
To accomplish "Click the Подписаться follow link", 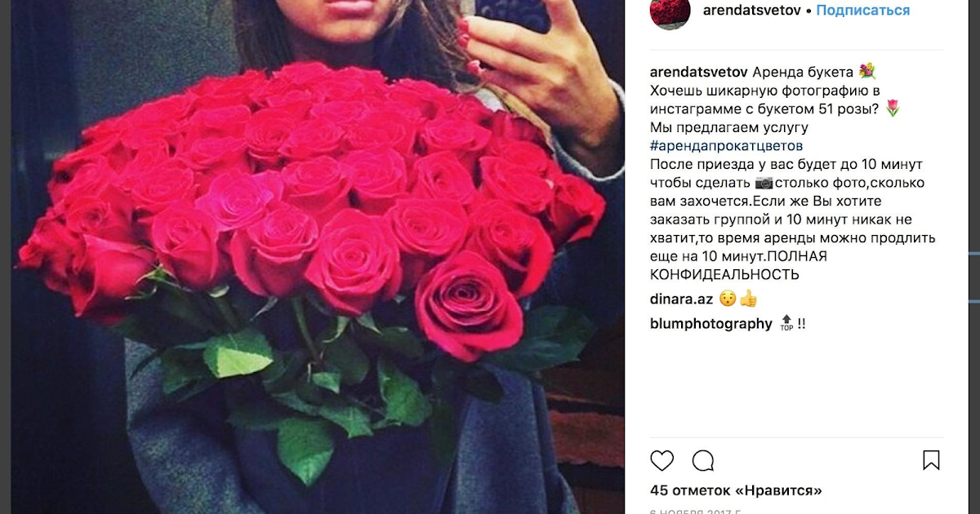I will click(x=863, y=11).
